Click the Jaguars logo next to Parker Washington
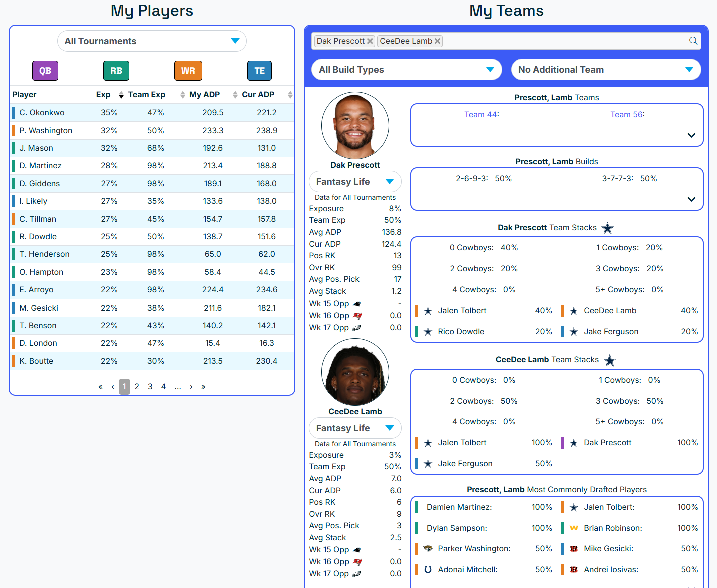The height and width of the screenshot is (588, 717). 428,549
